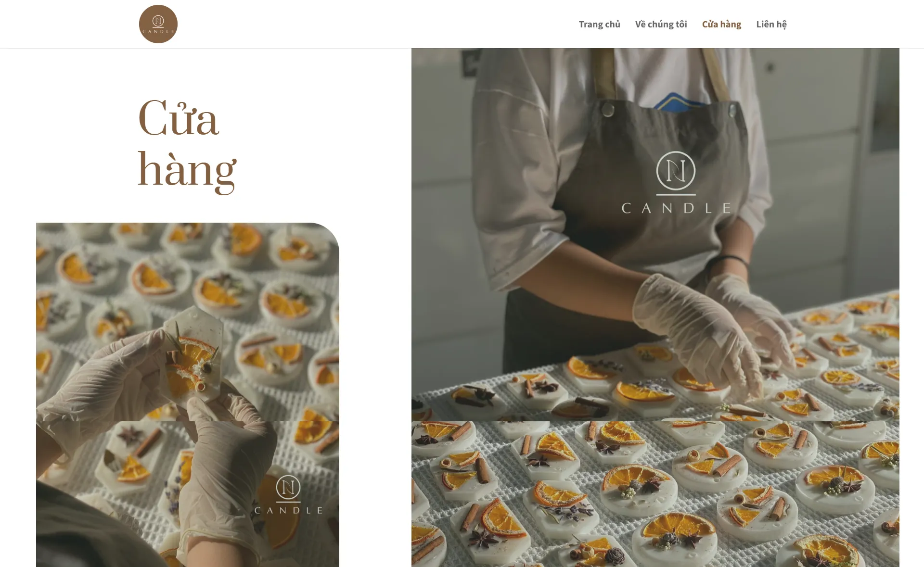Click the N Candle watermark on bottom-left photo

(288, 494)
